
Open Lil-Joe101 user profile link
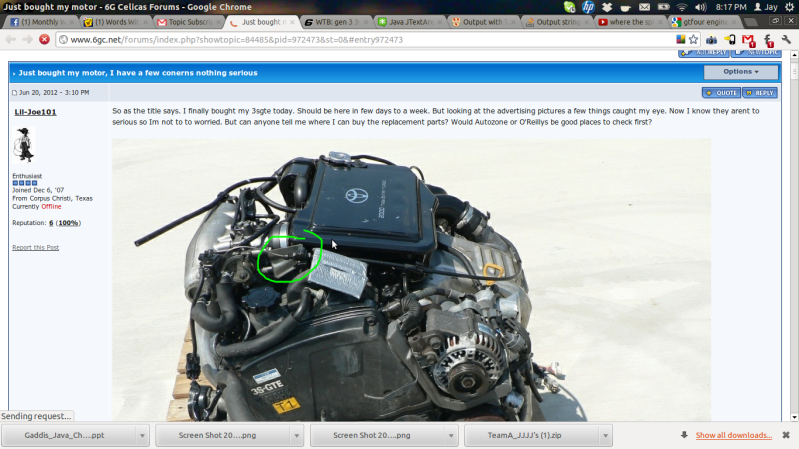pyautogui.click(x=35, y=112)
